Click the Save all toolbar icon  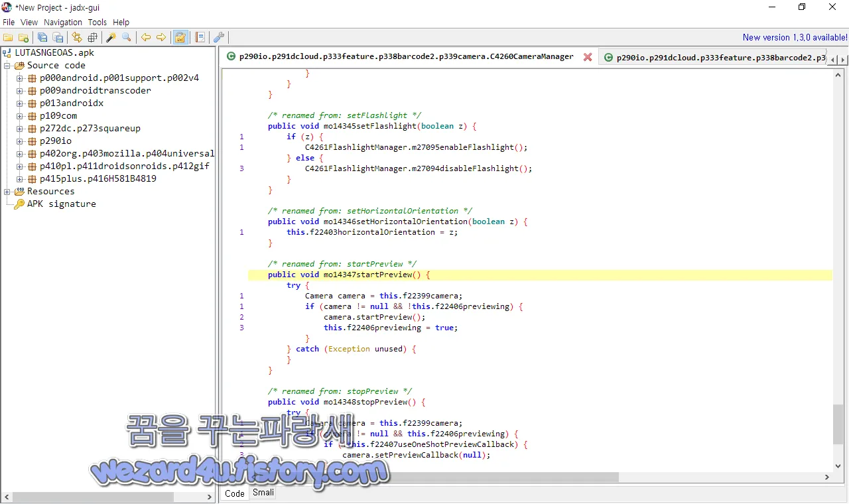click(42, 38)
